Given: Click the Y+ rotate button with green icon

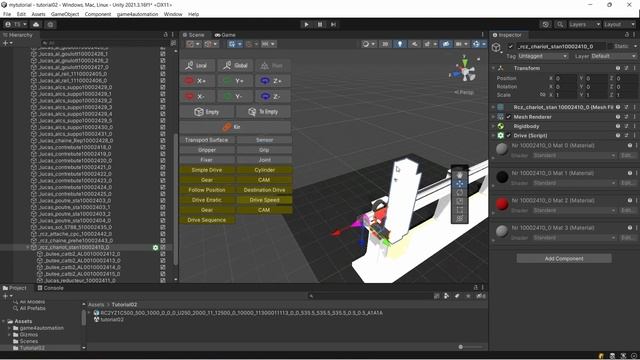Looking at the screenshot, I should (x=235, y=81).
